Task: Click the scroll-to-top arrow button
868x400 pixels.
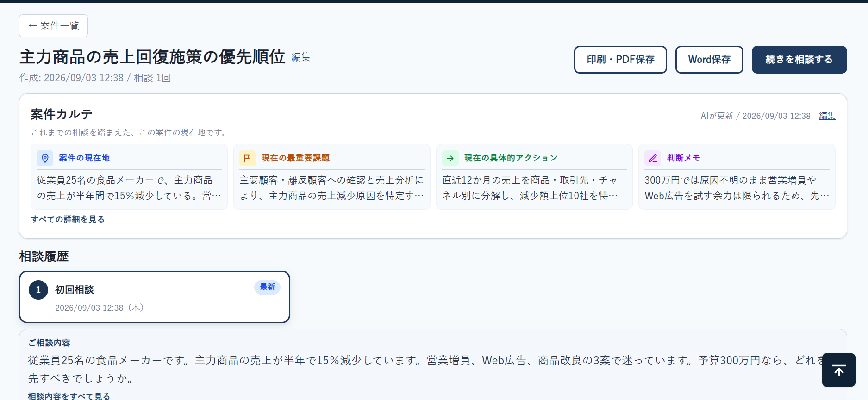Action: coord(838,370)
